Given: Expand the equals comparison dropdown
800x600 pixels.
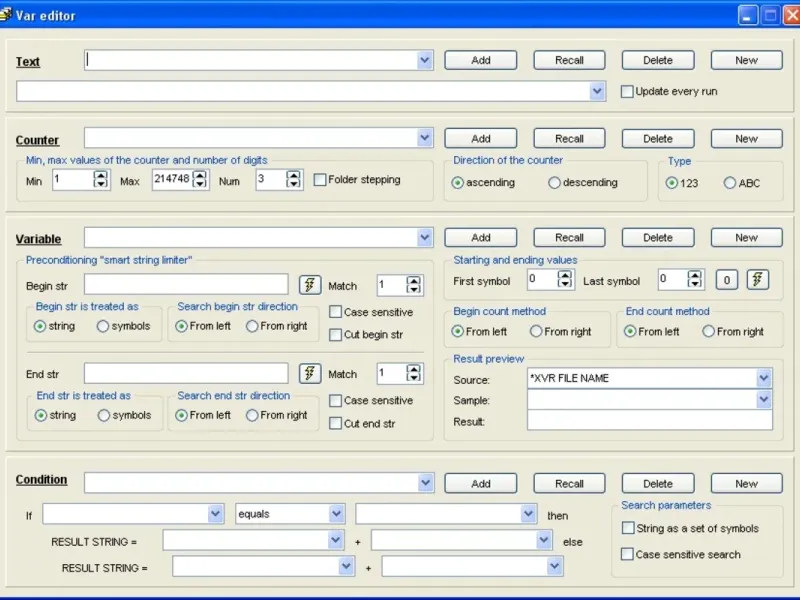Looking at the screenshot, I should (337, 514).
